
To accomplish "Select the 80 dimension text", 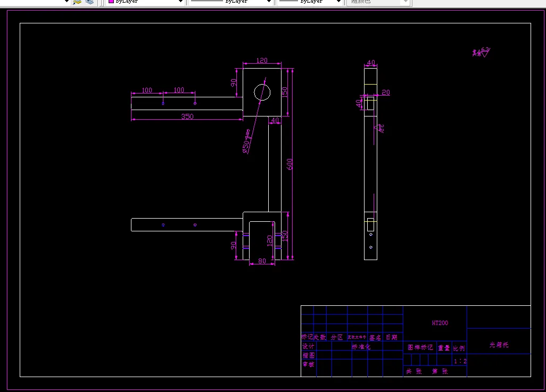I will 262,261.
